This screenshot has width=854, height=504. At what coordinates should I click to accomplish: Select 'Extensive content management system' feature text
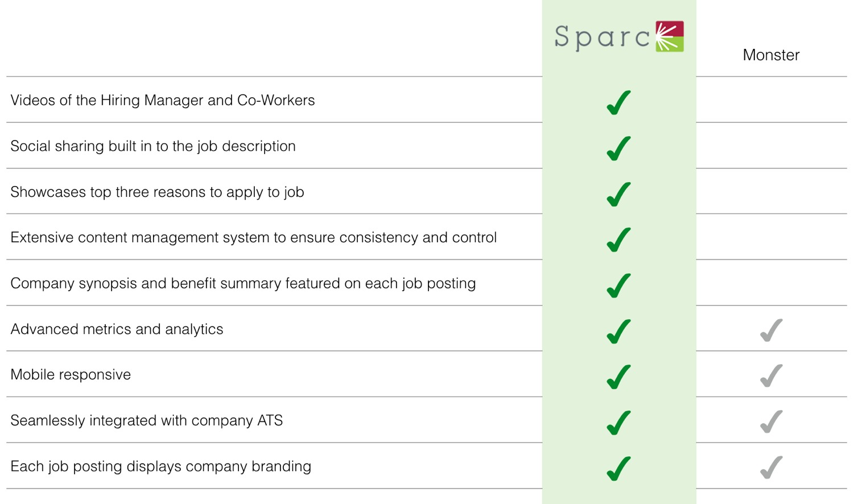[254, 238]
